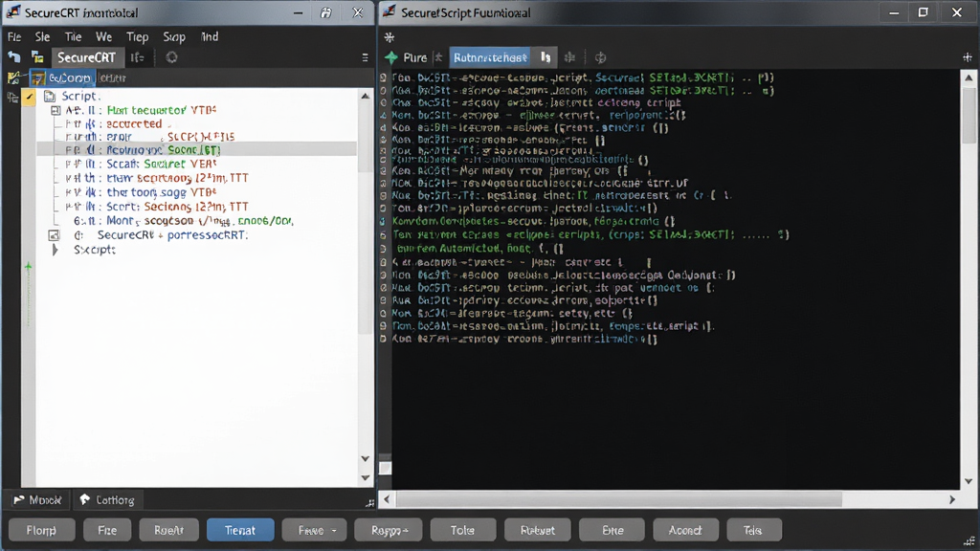This screenshot has height=551, width=980.
Task: Open the hamburger menu in left window
Action: [365, 57]
